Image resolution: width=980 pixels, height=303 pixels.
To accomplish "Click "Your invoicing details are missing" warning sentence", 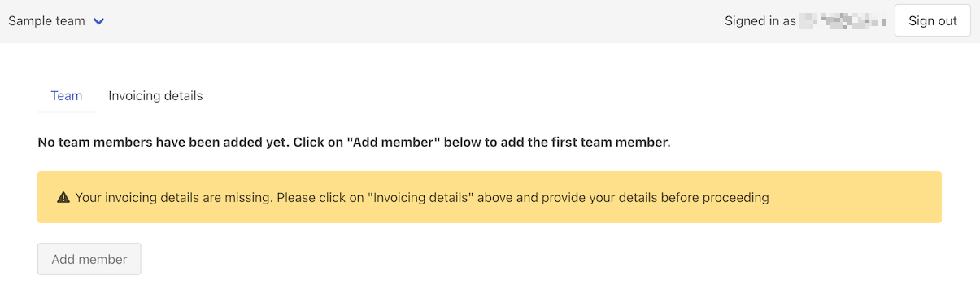I will click(x=172, y=197).
